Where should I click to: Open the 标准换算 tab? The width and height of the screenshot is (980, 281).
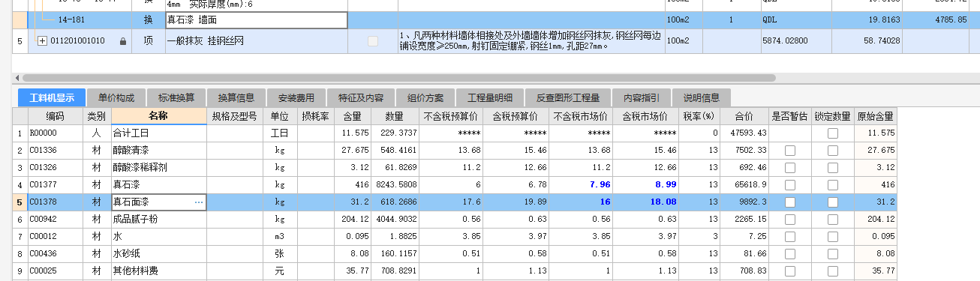point(176,97)
